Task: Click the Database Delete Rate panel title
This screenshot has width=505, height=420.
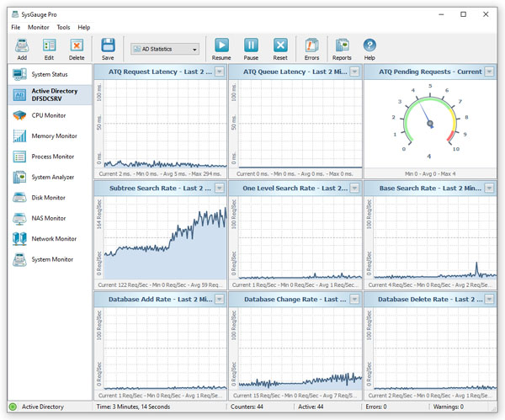Action: [430, 300]
